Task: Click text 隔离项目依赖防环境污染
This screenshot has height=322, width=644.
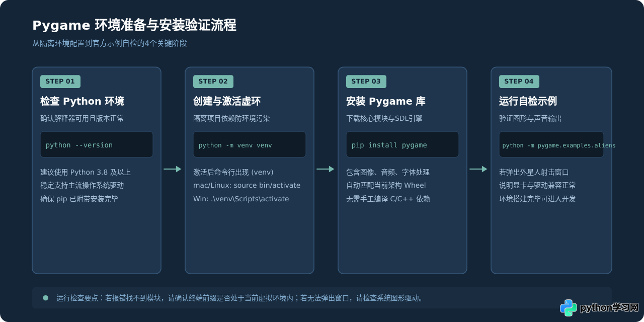Action: 231,119
